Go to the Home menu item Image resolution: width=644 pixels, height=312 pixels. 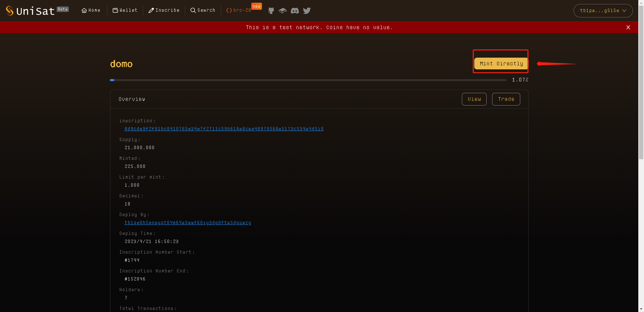(x=91, y=10)
